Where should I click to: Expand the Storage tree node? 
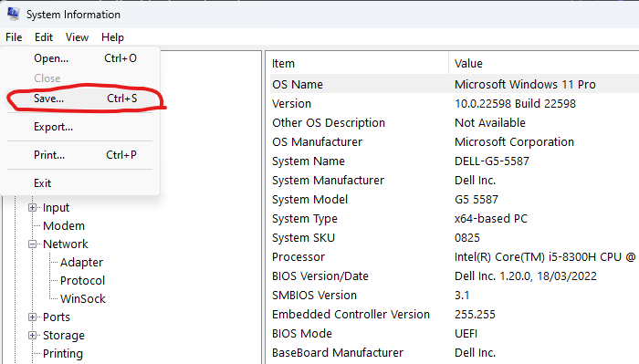(32, 336)
